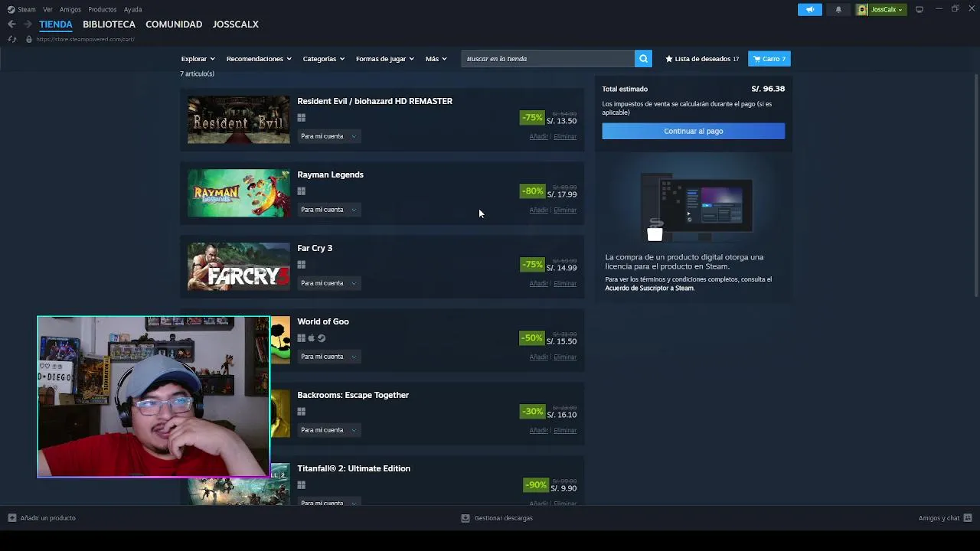Click Windows icon for Backrooms: Escape Together
This screenshot has height=551, width=980.
[x=302, y=412]
